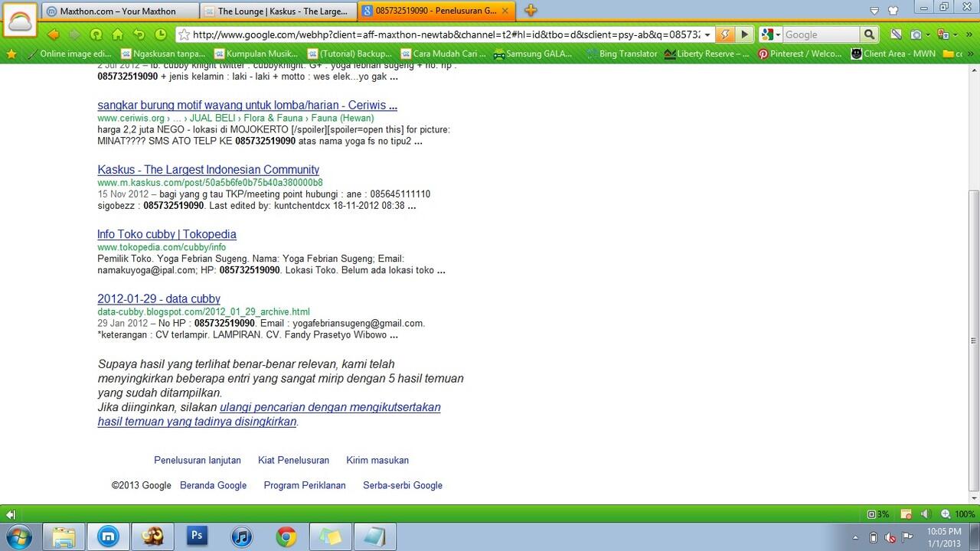The image size is (980, 551).
Task: Switch to the Maxthon.com – Your Maxthon tab
Action: click(x=120, y=11)
